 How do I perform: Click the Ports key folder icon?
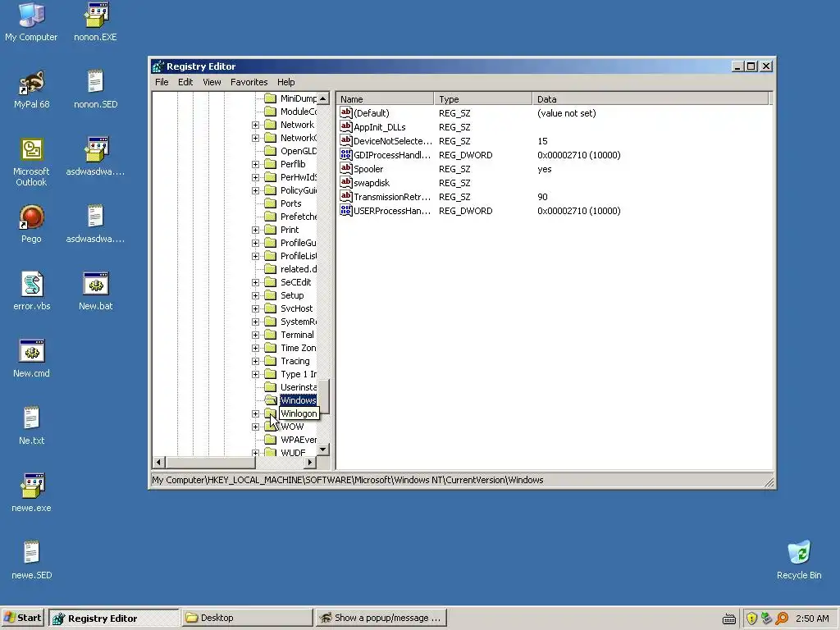[x=271, y=203]
